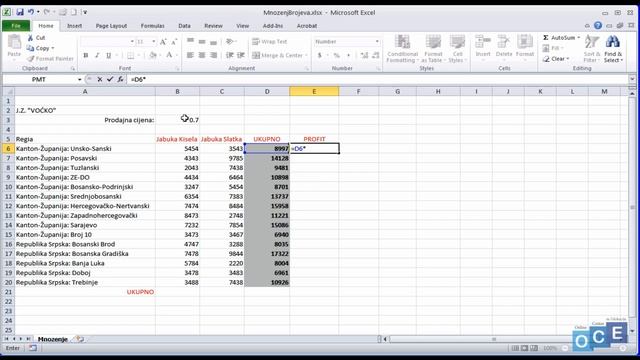The image size is (640, 360).
Task: Open Excel Help question mark
Action: click(598, 26)
